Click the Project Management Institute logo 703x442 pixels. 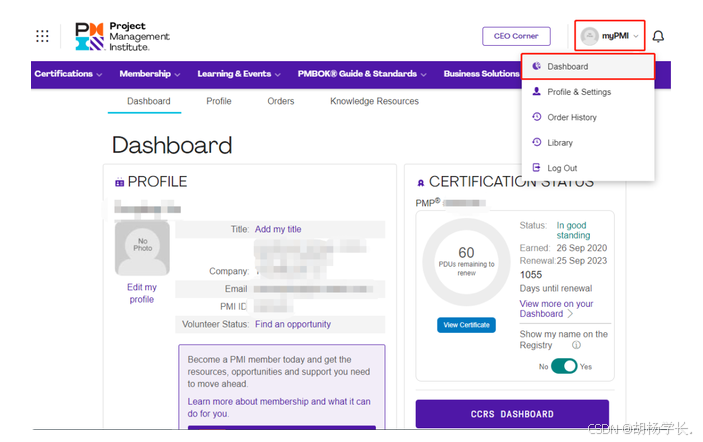122,36
